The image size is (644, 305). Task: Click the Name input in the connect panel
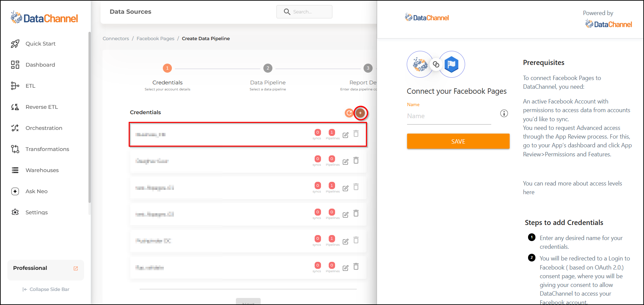coord(449,116)
